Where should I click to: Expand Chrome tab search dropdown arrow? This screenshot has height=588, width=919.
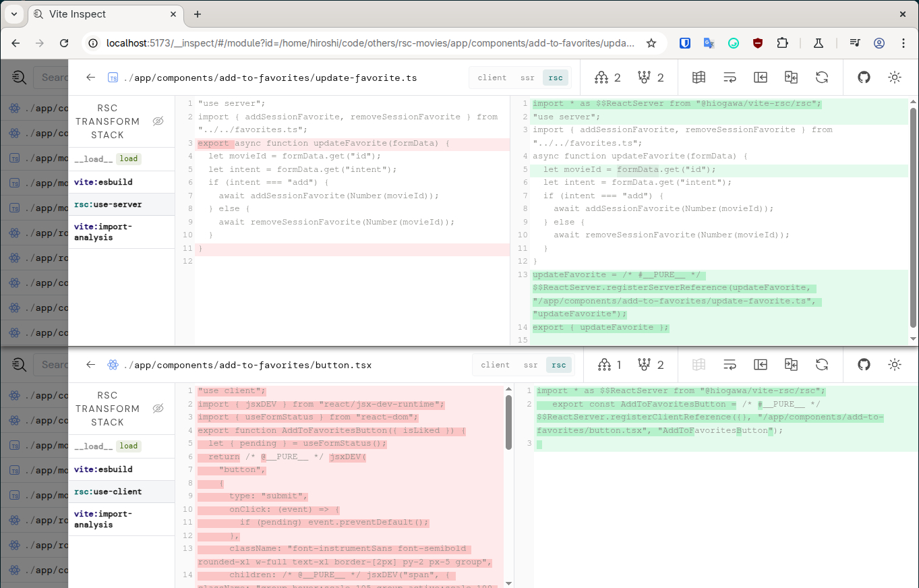[x=13, y=14]
